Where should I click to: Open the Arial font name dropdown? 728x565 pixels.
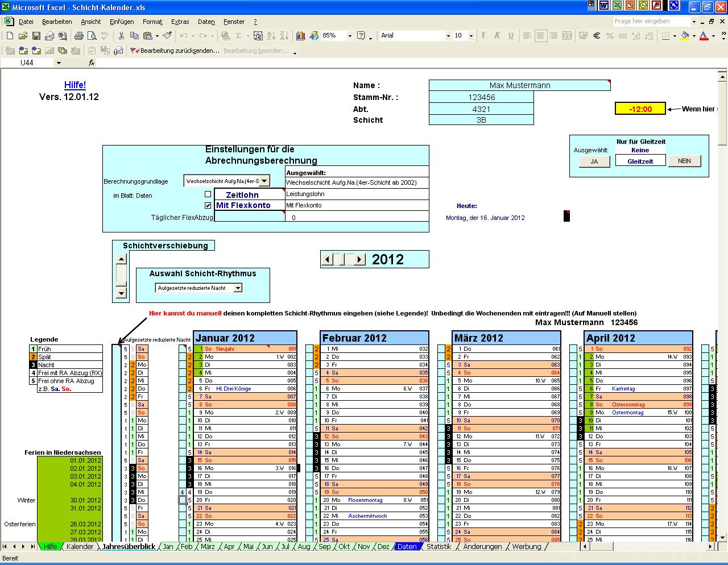click(448, 35)
